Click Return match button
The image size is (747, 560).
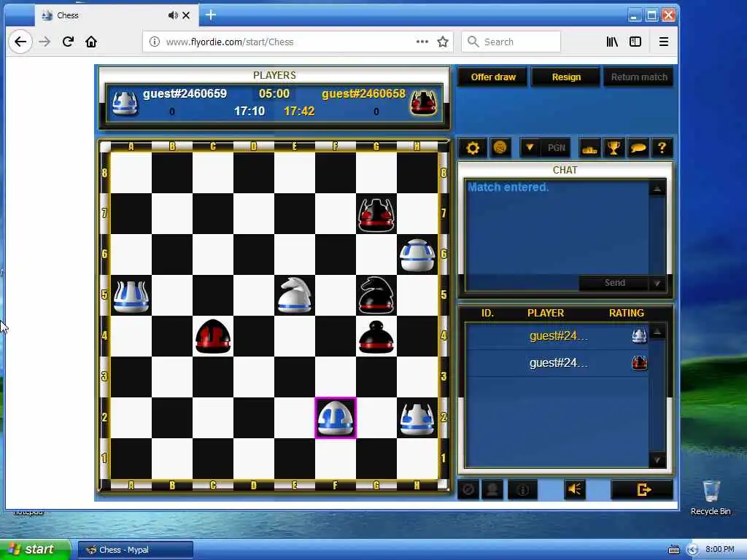tap(639, 77)
